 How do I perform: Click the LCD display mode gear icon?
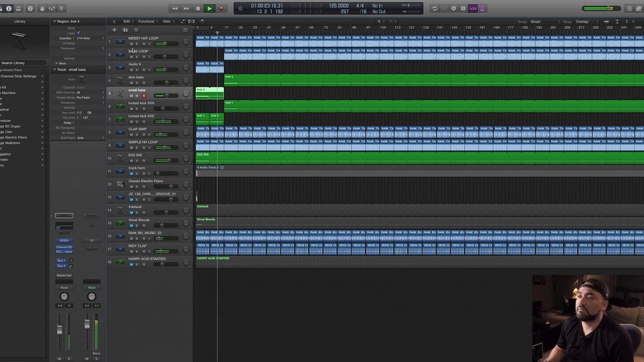[x=241, y=8]
